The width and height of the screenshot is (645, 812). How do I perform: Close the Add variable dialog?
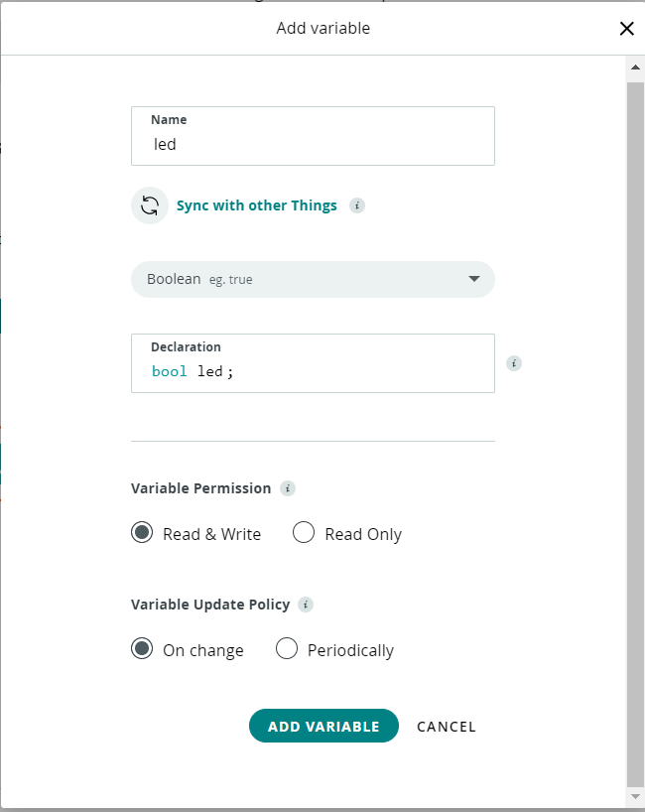tap(626, 28)
